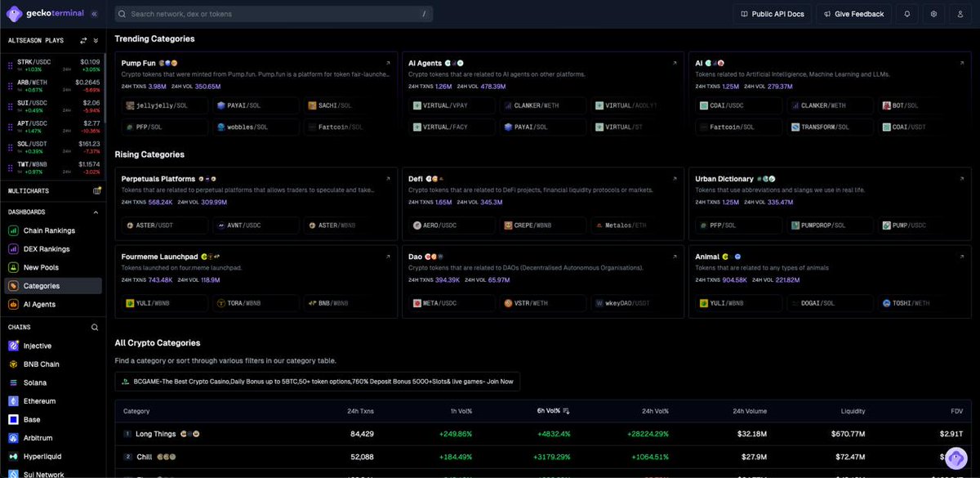The height and width of the screenshot is (478, 980).
Task: Go to AI Agents dashboard
Action: click(39, 304)
